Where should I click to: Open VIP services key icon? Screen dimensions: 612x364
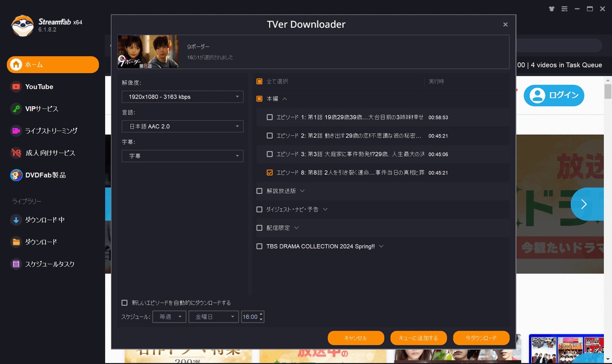[x=16, y=109]
